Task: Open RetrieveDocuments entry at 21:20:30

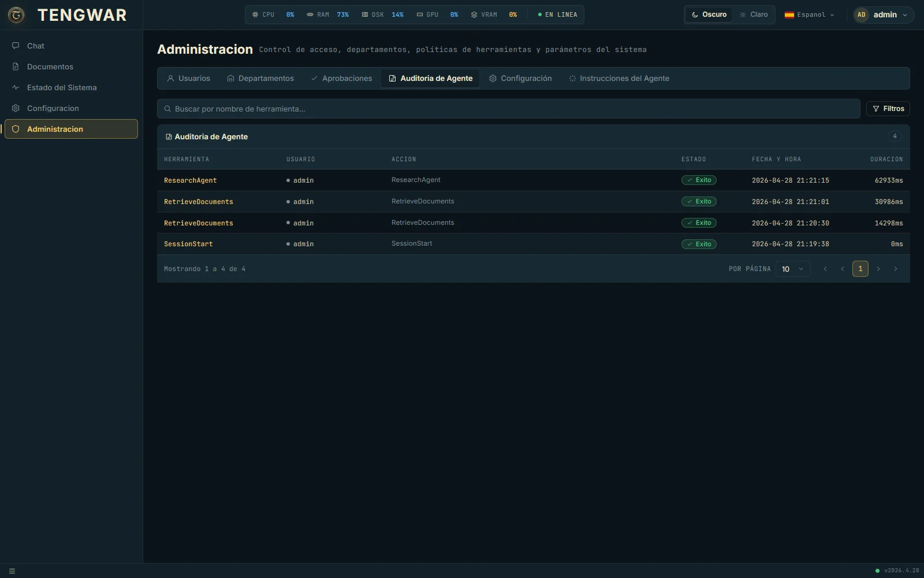Action: 199,223
